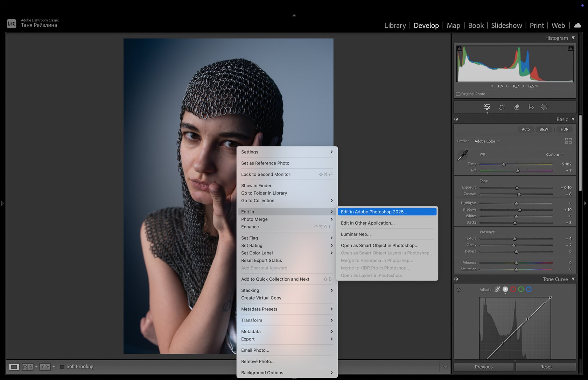This screenshot has height=380, width=588.
Task: Switch Tone Curve to the red channel
Action: tap(513, 289)
